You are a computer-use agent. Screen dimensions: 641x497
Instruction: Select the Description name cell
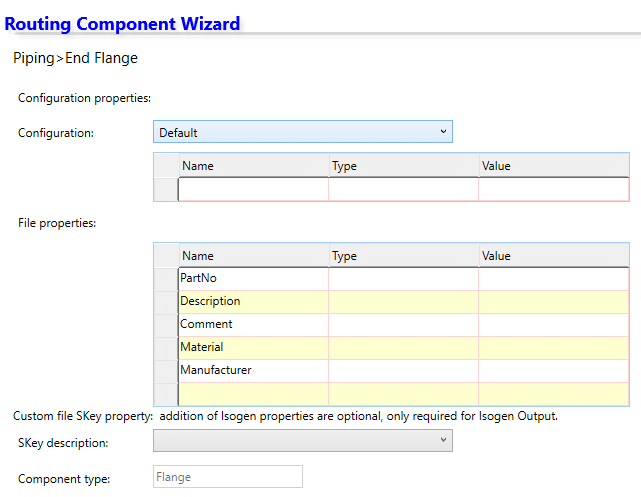coord(253,302)
